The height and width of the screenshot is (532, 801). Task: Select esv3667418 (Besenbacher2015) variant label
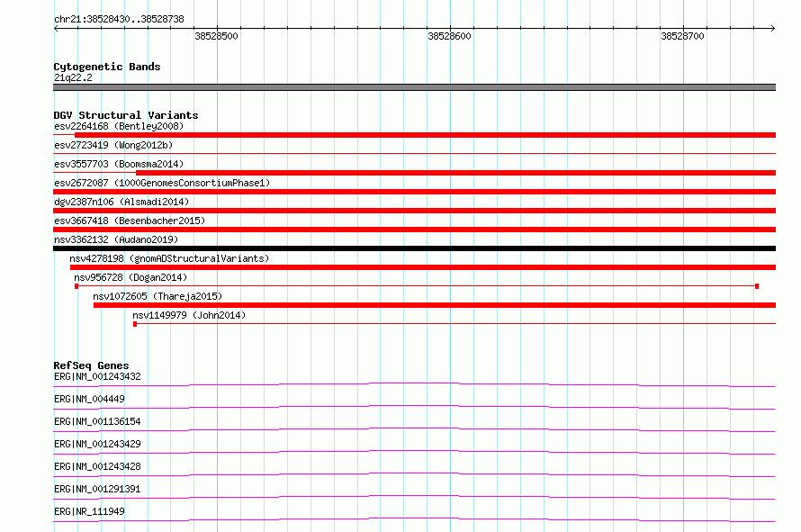pos(130,221)
